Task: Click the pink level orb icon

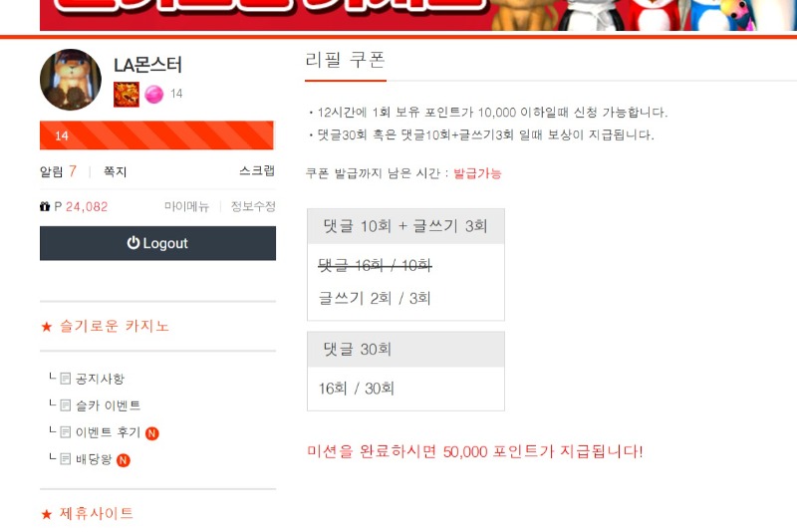Action: point(154,95)
